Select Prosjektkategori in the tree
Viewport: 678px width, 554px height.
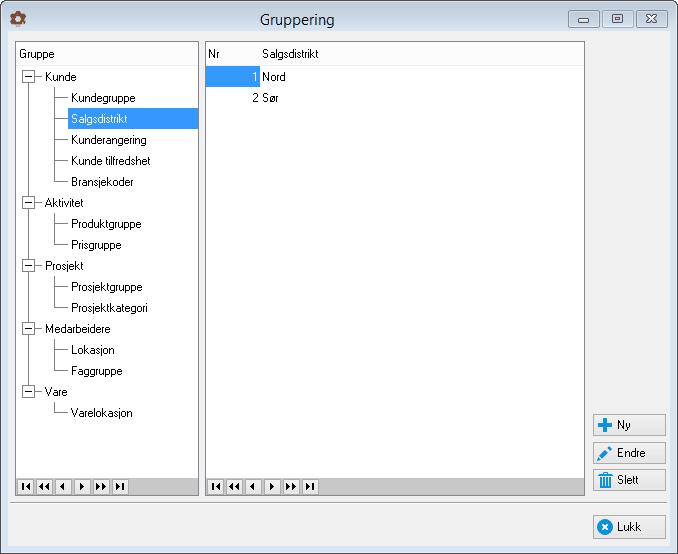pos(109,308)
